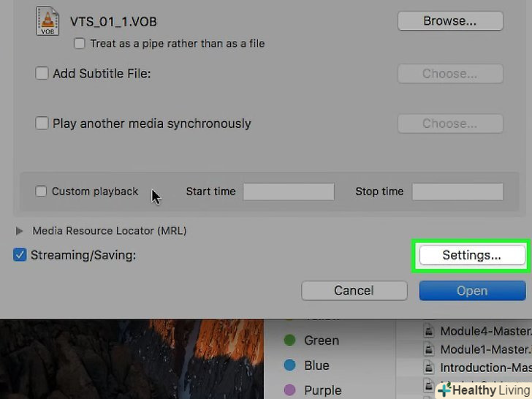Click the subtitle Choose button

coord(450,74)
